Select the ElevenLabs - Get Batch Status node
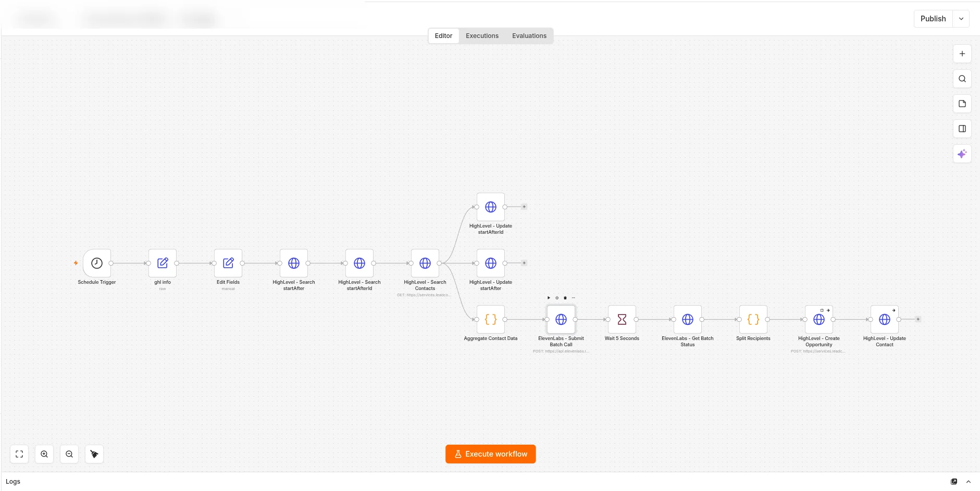980x491 pixels. [688, 319]
